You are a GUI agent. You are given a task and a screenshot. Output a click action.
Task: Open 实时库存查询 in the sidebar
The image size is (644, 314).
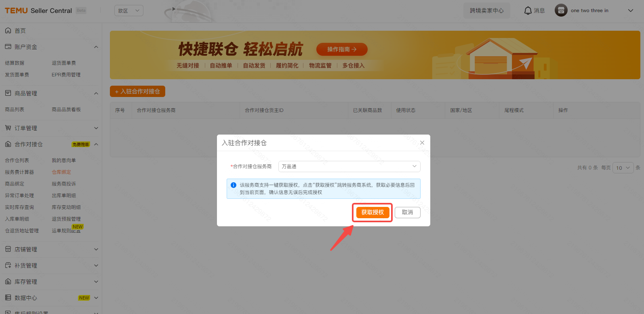pos(19,207)
